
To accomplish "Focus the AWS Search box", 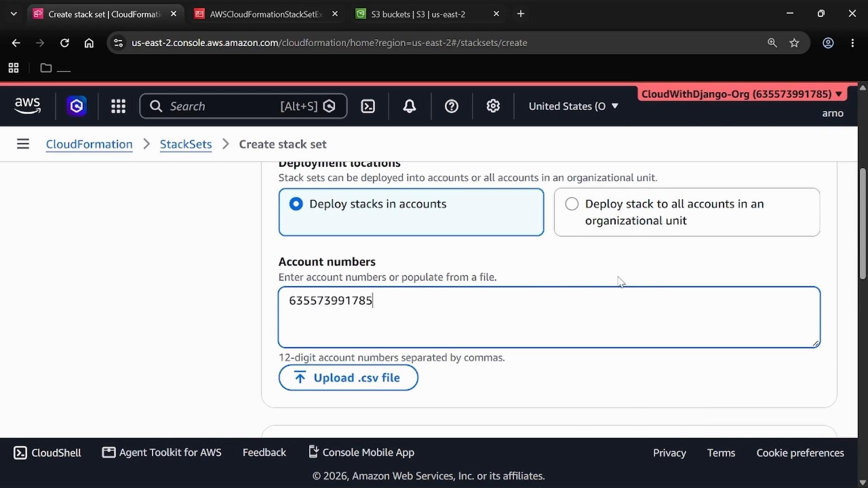I will pyautogui.click(x=243, y=106).
